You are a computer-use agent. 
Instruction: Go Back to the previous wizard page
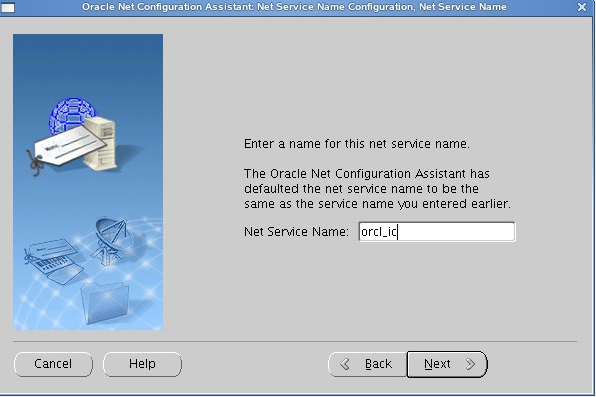[x=367, y=364]
